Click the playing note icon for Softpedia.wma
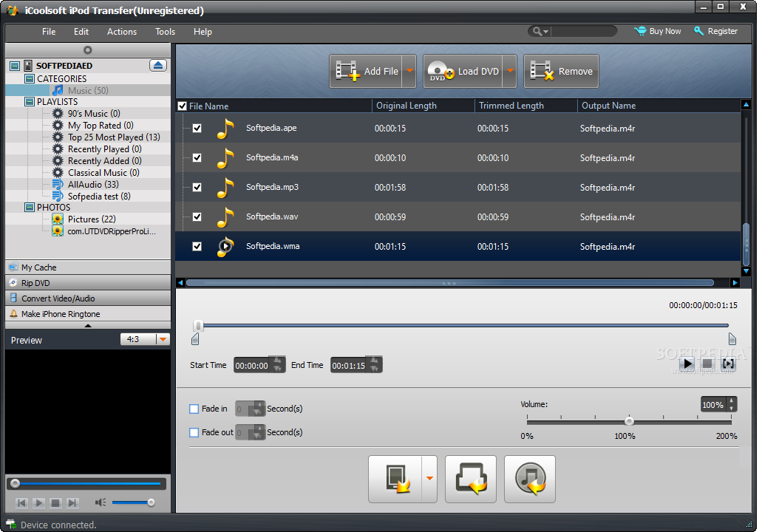This screenshot has width=762, height=532. tap(225, 247)
